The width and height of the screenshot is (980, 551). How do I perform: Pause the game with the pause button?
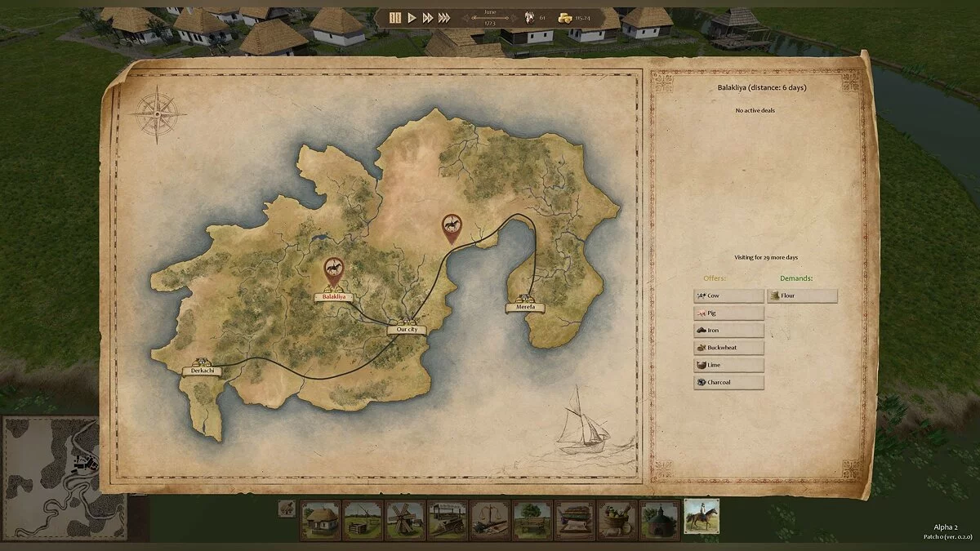(395, 17)
